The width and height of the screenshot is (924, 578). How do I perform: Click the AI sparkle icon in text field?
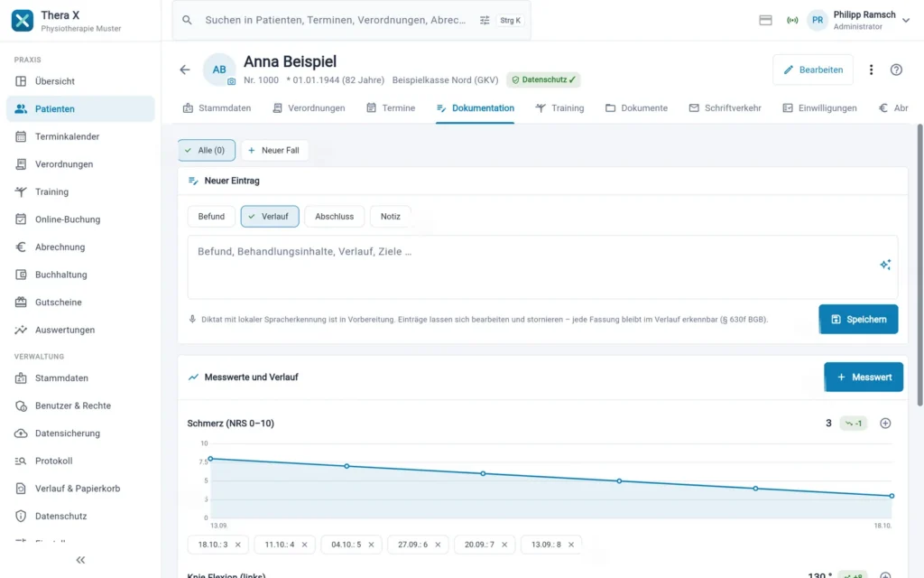[x=885, y=265]
